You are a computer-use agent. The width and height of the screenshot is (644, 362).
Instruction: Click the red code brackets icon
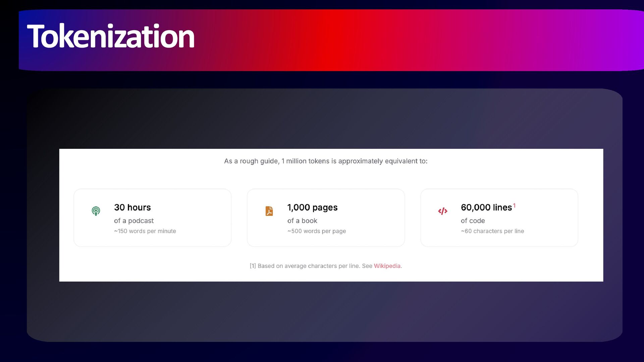coord(442,211)
